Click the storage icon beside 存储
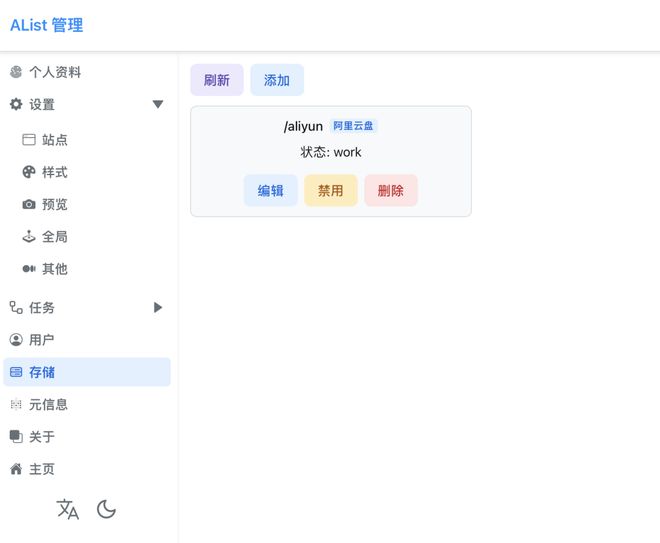Image resolution: width=660 pixels, height=543 pixels. pyautogui.click(x=16, y=372)
